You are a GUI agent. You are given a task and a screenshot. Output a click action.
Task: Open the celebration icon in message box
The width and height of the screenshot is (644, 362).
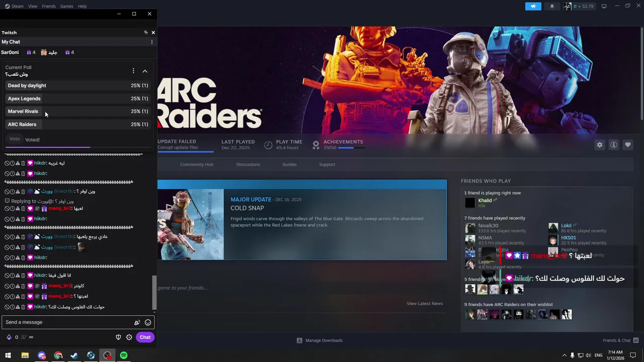137,322
